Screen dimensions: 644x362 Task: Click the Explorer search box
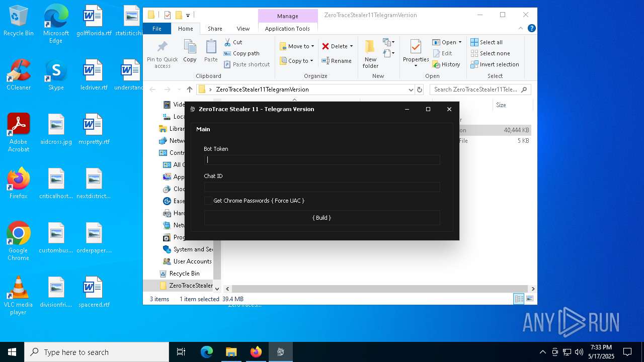tap(480, 89)
